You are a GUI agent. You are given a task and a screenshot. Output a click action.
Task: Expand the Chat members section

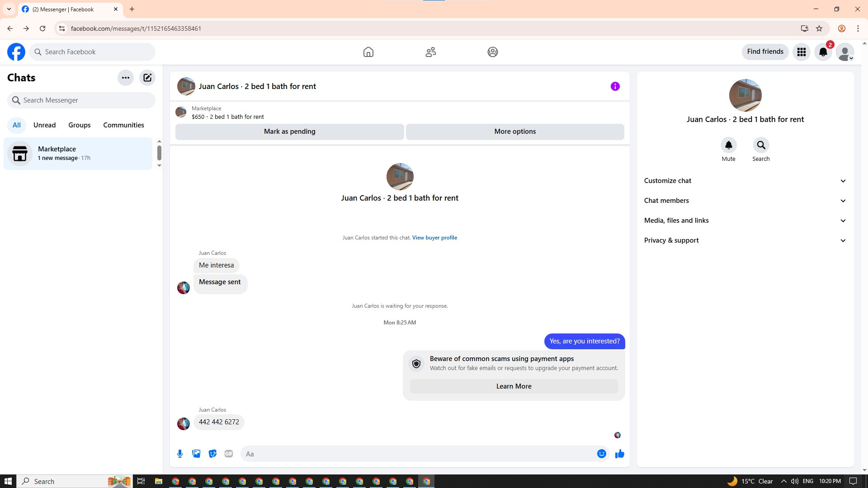[745, 201]
